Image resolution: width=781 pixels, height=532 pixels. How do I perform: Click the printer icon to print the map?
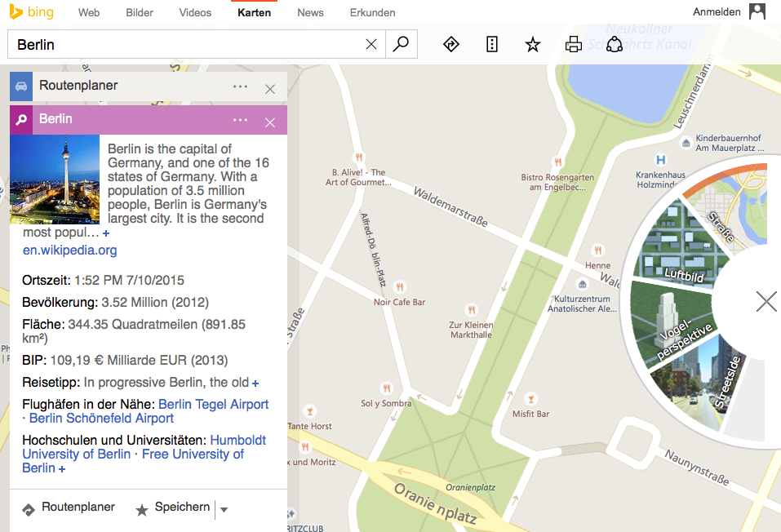pos(574,45)
